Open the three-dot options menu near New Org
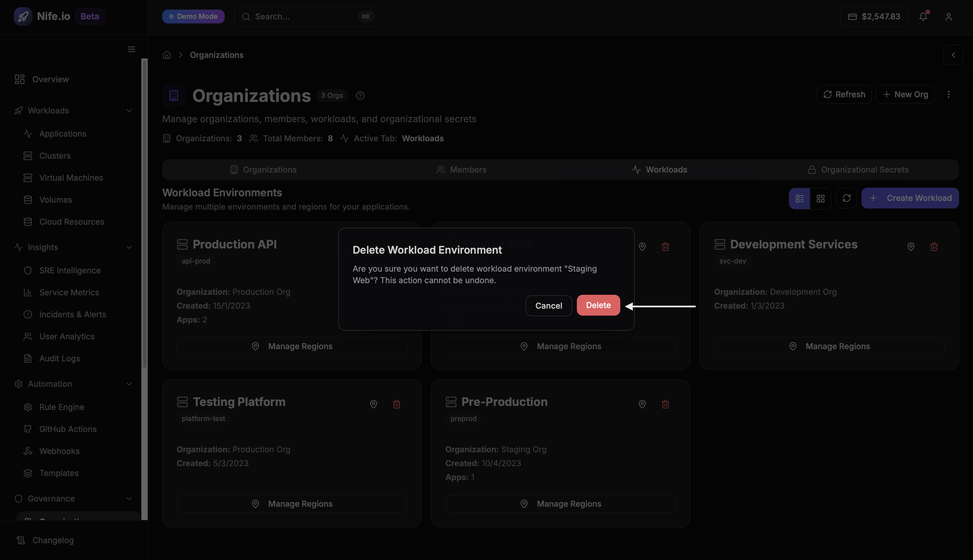 click(x=949, y=94)
